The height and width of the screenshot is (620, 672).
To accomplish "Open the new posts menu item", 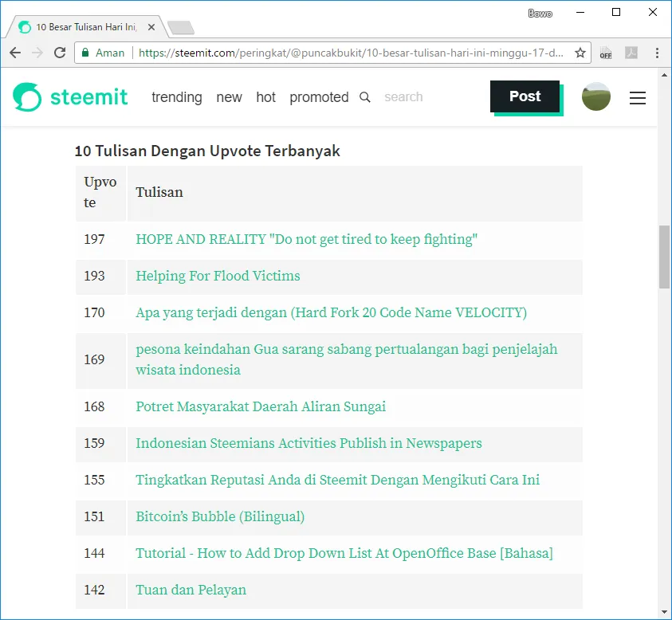I will click(x=229, y=97).
